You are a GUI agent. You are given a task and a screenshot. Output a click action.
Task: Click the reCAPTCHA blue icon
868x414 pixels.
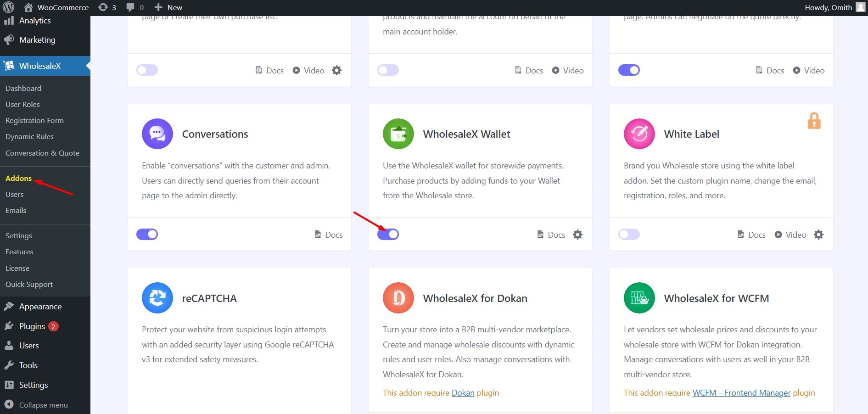click(157, 298)
